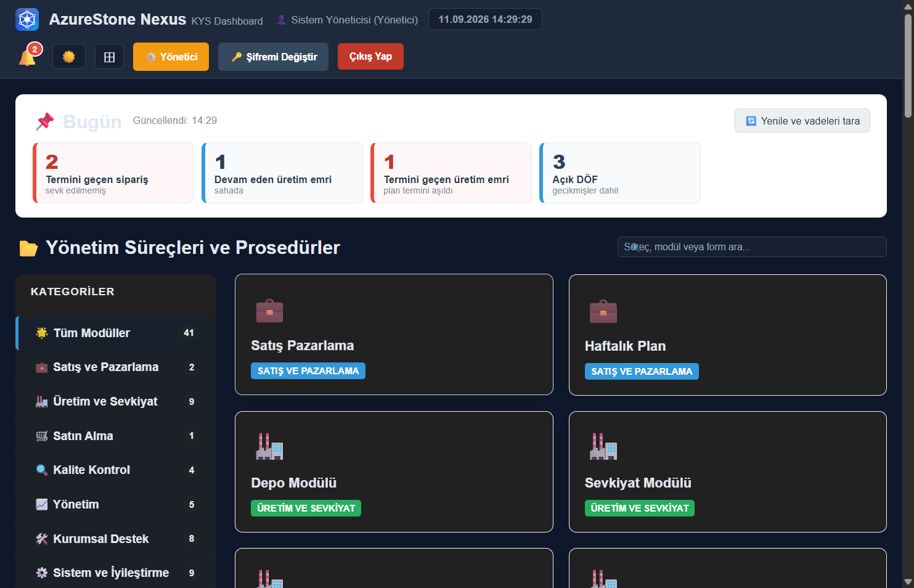The height and width of the screenshot is (588, 914).
Task: Click the folder icon beside Yönetim Süreçleri
Action: (x=28, y=248)
